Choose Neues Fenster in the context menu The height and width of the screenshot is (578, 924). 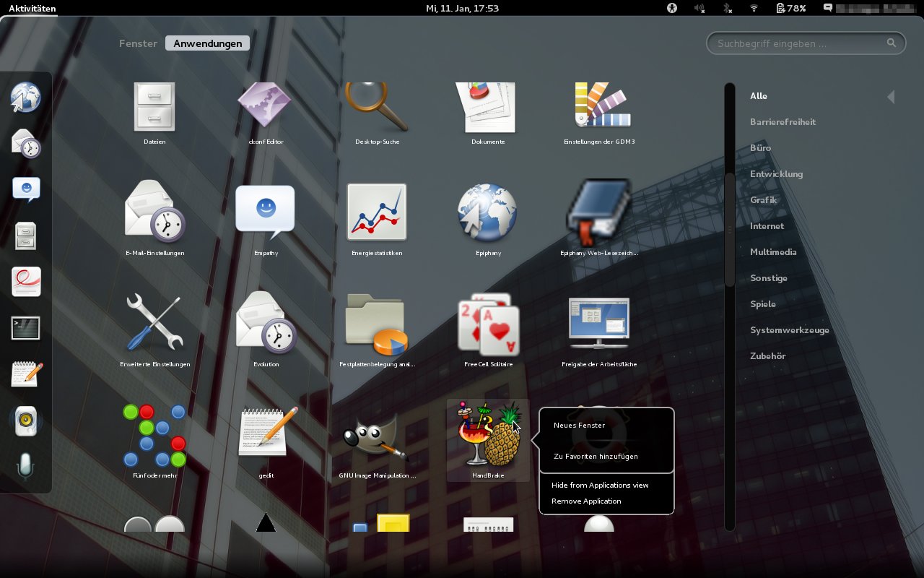(580, 426)
